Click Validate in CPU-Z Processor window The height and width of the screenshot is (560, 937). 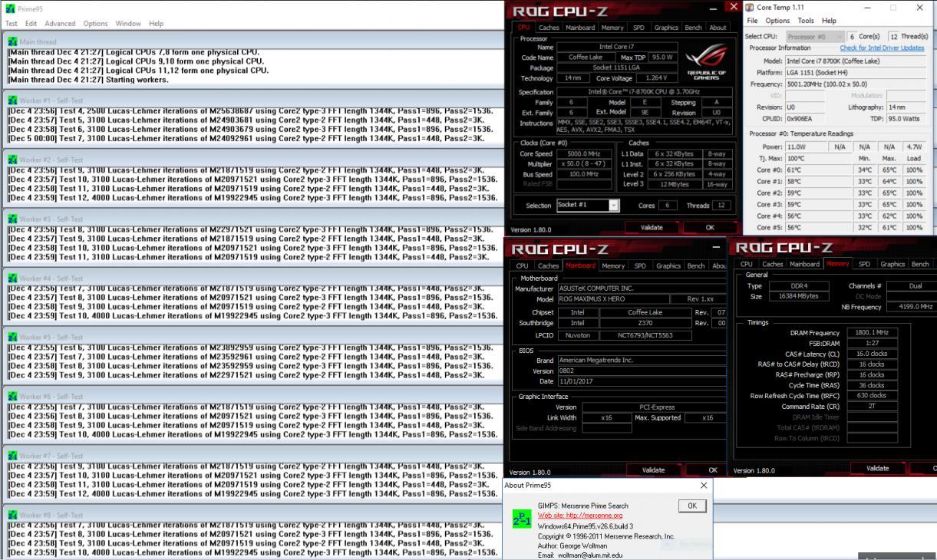click(x=653, y=228)
